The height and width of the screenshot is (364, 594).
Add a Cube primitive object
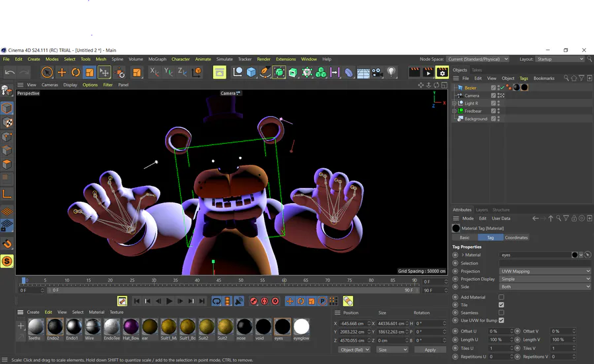click(x=251, y=72)
